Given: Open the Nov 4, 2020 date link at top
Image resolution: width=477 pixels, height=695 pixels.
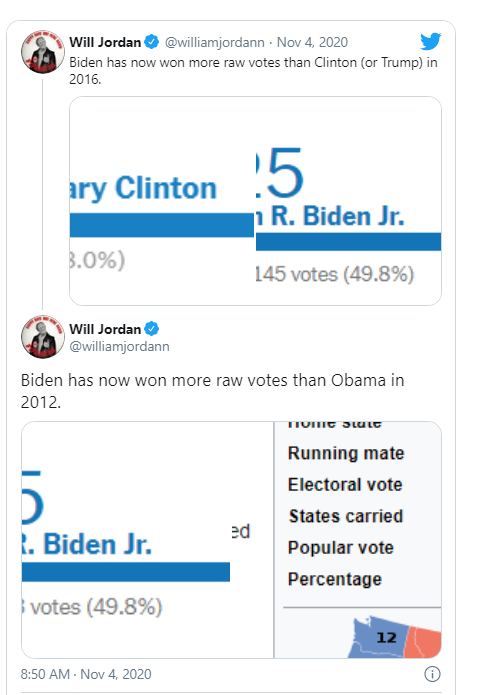Looking at the screenshot, I should click(312, 42).
